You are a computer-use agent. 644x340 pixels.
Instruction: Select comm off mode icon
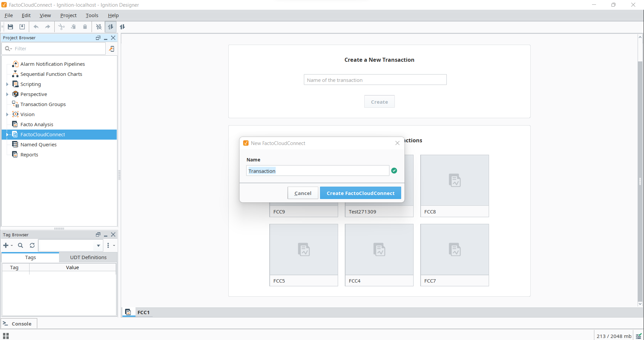point(99,27)
